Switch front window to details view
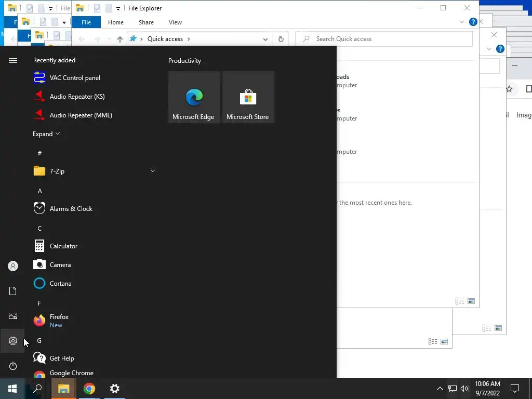The image size is (532, 399). tap(460, 301)
